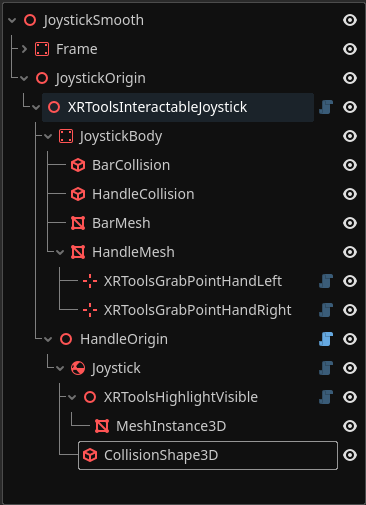This screenshot has width=366, height=505.
Task: Collapse the HandleMesh subtree
Action: (x=60, y=252)
